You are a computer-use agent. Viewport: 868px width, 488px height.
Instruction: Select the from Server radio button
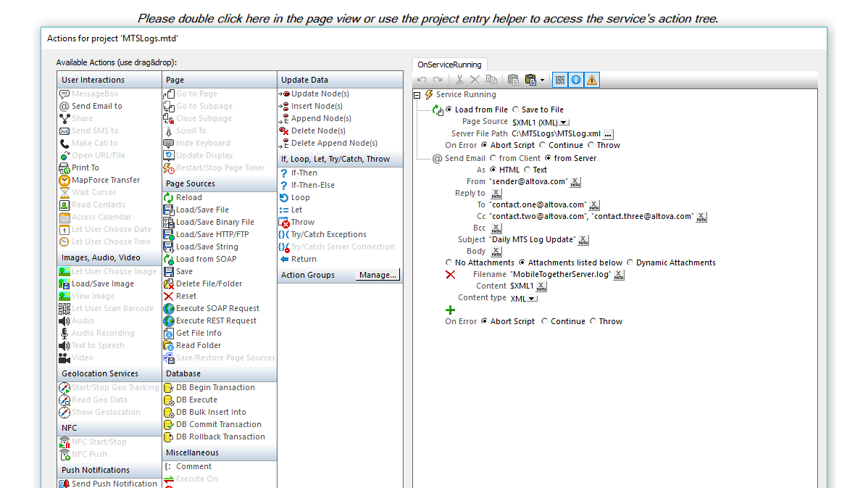click(548, 158)
